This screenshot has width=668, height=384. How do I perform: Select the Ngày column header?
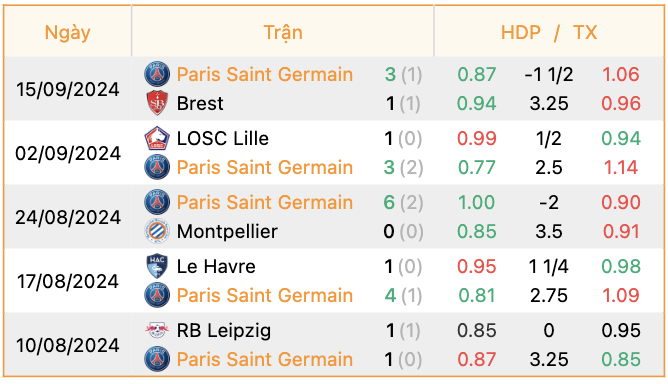[x=68, y=32]
